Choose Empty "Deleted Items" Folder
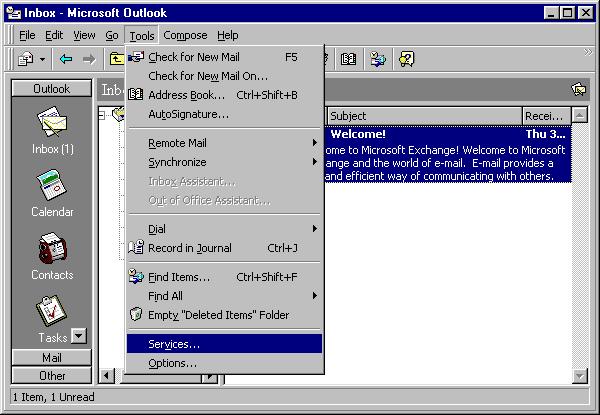 click(224, 315)
